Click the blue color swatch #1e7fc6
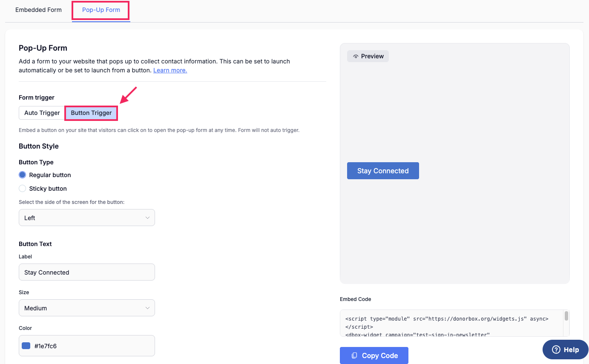Screen dimensions: 589x364 26,346
